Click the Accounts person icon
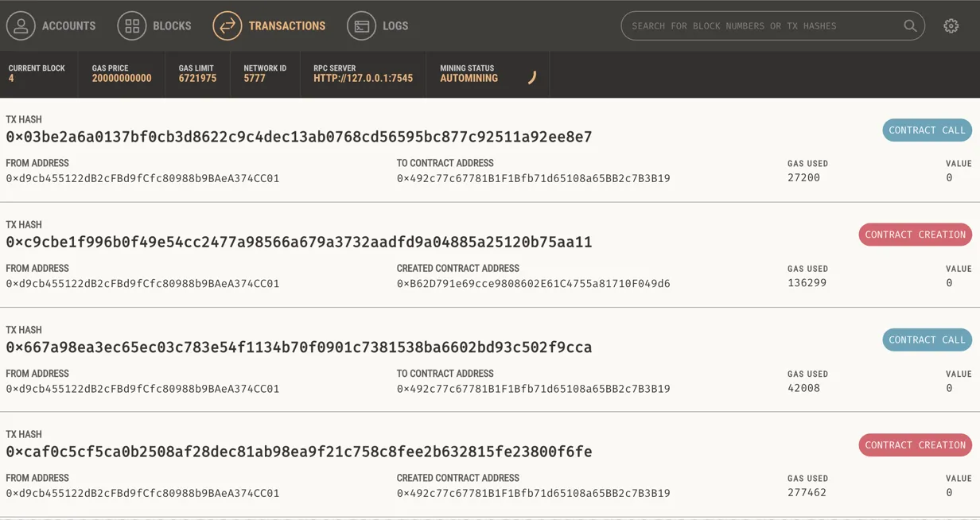Viewport: 980px width, 520px height. [x=21, y=25]
